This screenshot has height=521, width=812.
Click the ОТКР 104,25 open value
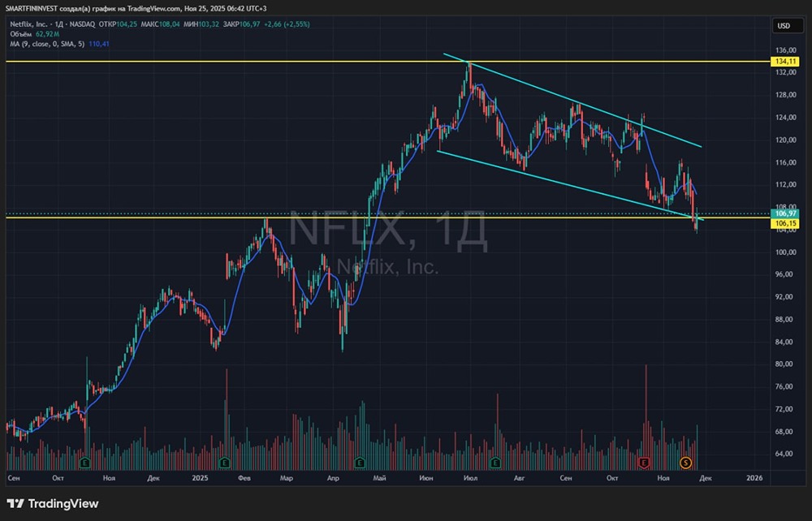coord(118,24)
